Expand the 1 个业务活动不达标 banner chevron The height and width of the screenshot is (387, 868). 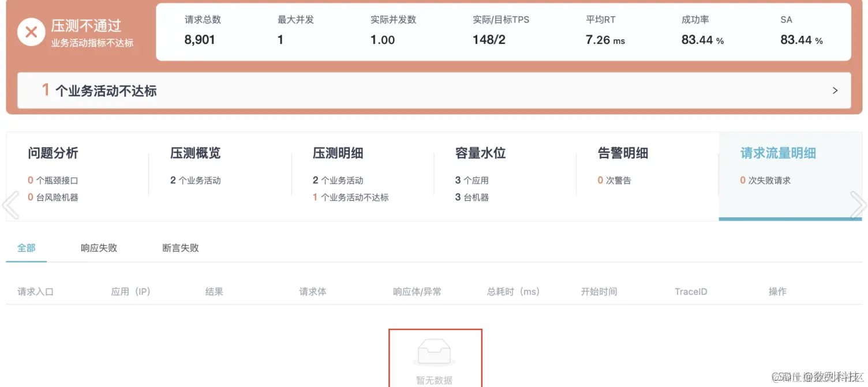[835, 90]
